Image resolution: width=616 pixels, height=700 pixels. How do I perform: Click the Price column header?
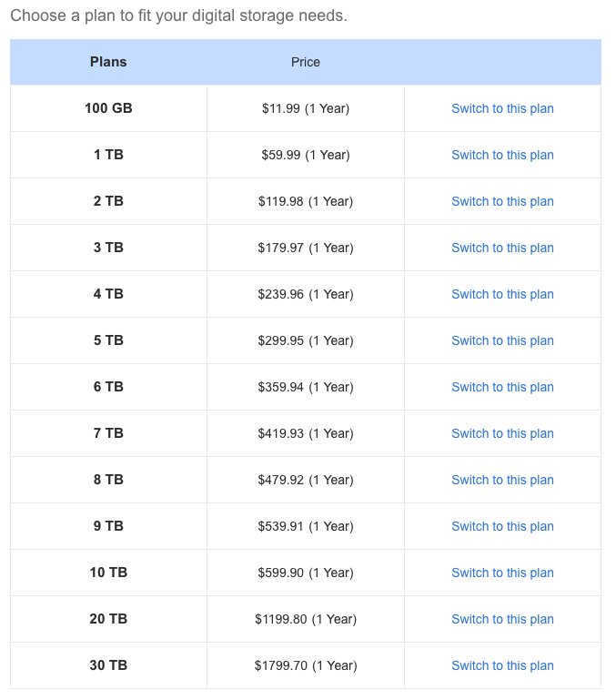coord(306,62)
